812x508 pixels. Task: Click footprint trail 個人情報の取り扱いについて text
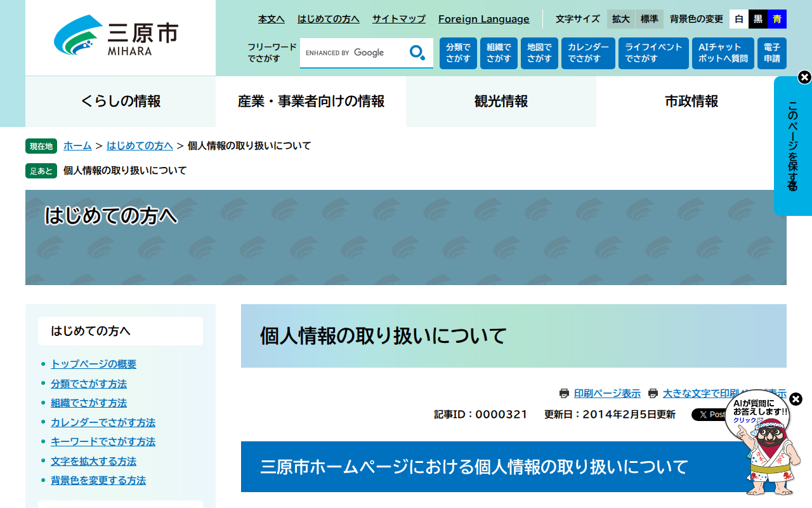point(125,170)
